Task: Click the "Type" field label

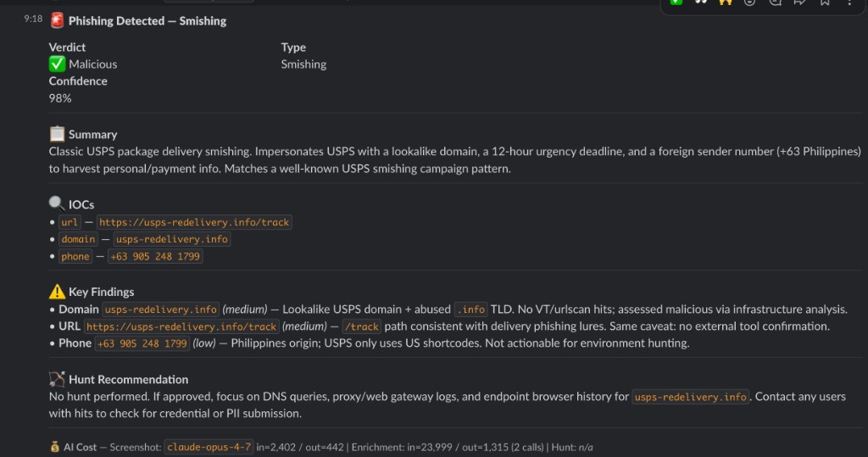Action: pyautogui.click(x=293, y=47)
